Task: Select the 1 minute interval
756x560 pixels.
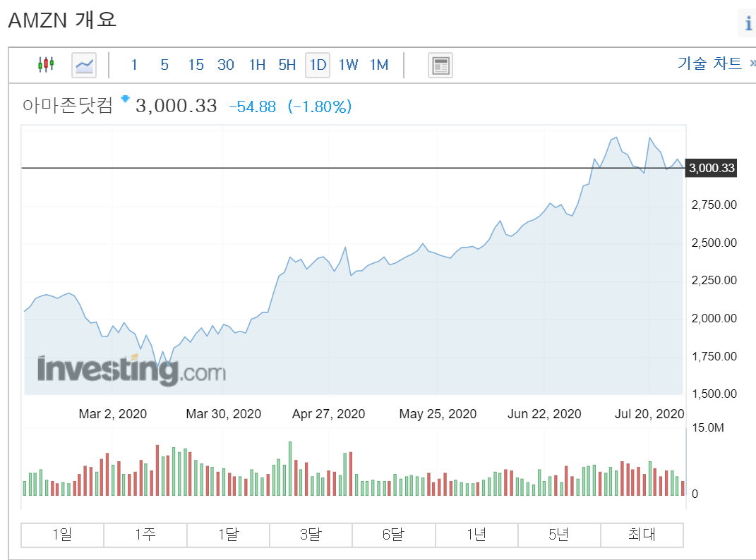Action: 134,65
